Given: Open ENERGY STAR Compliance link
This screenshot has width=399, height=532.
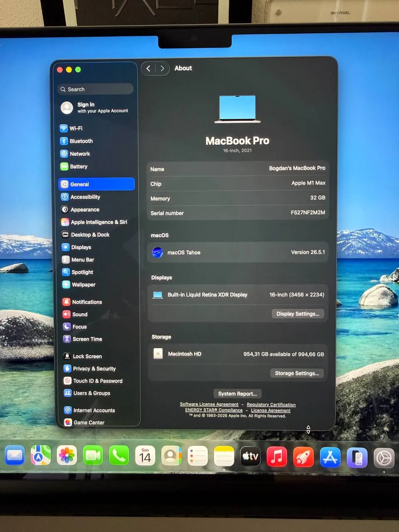Looking at the screenshot, I should 214,410.
